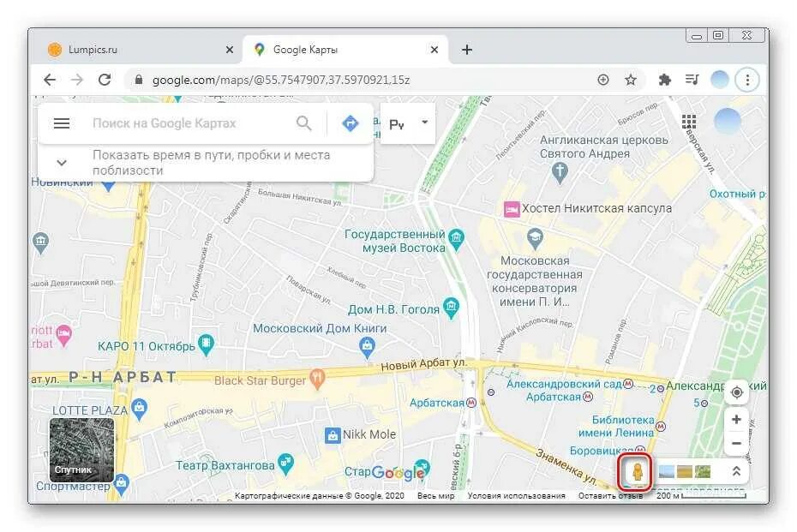Expand the imagery strip with double chevron
This screenshot has width=797, height=532.
point(735,471)
